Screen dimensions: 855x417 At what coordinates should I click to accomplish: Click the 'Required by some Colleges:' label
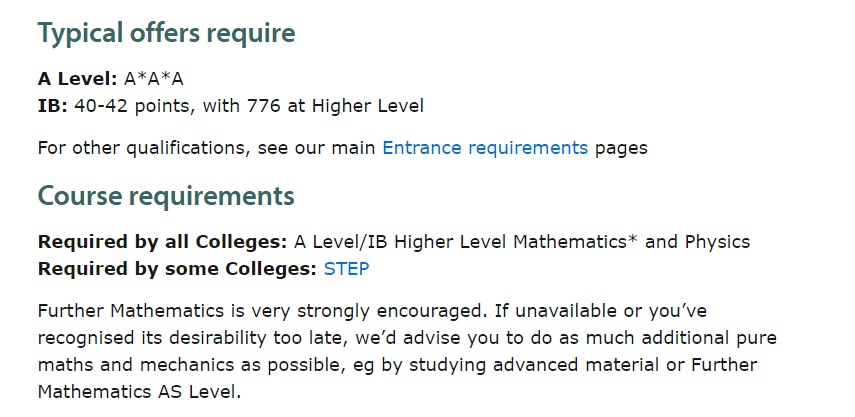[177, 268]
